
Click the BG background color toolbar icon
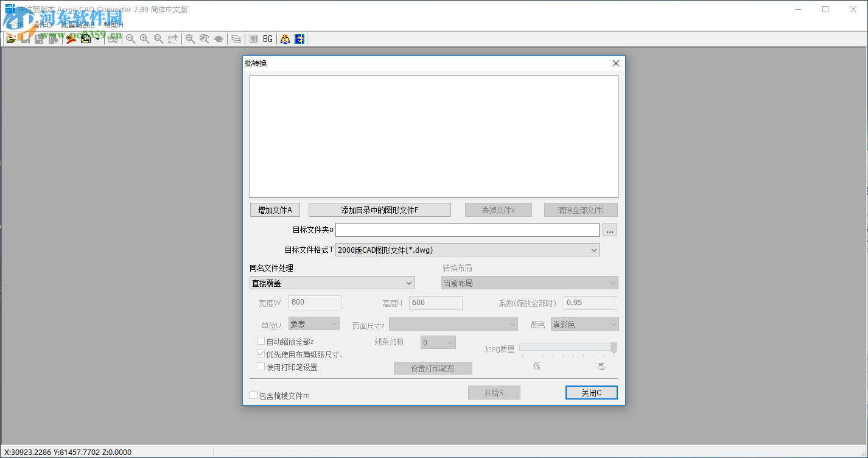click(x=268, y=38)
